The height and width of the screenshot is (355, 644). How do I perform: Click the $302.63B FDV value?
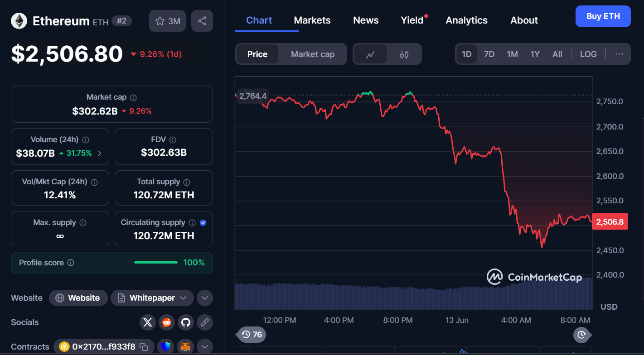(164, 153)
